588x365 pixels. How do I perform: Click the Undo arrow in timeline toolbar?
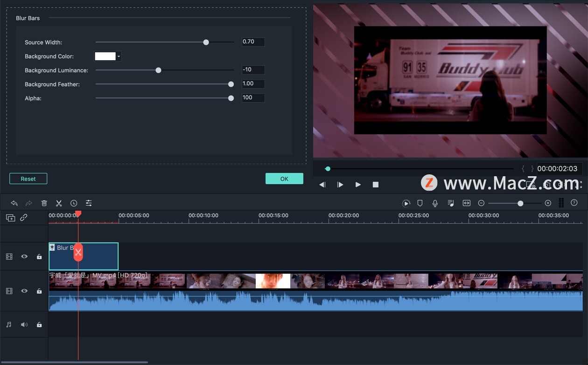[x=14, y=203]
